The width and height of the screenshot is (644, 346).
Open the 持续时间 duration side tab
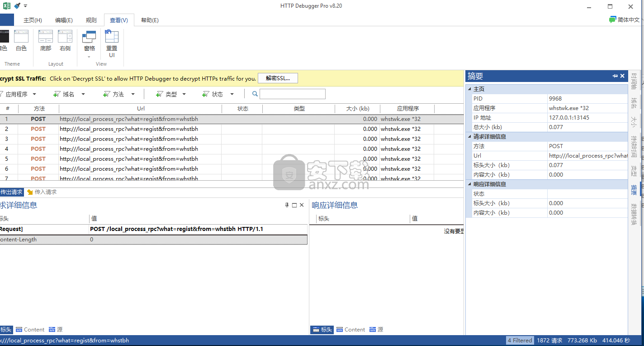(635, 146)
